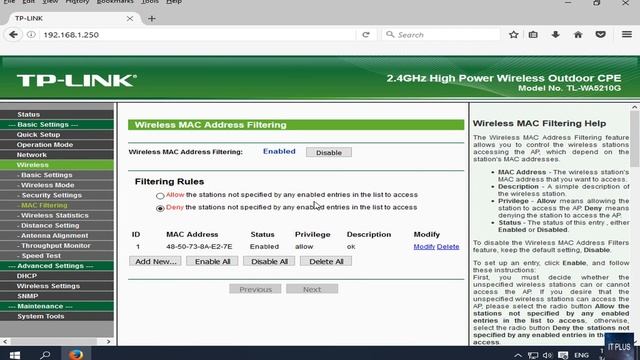The height and width of the screenshot is (360, 640).
Task: Open Firefox hamburger menu
Action: [x=627, y=35]
